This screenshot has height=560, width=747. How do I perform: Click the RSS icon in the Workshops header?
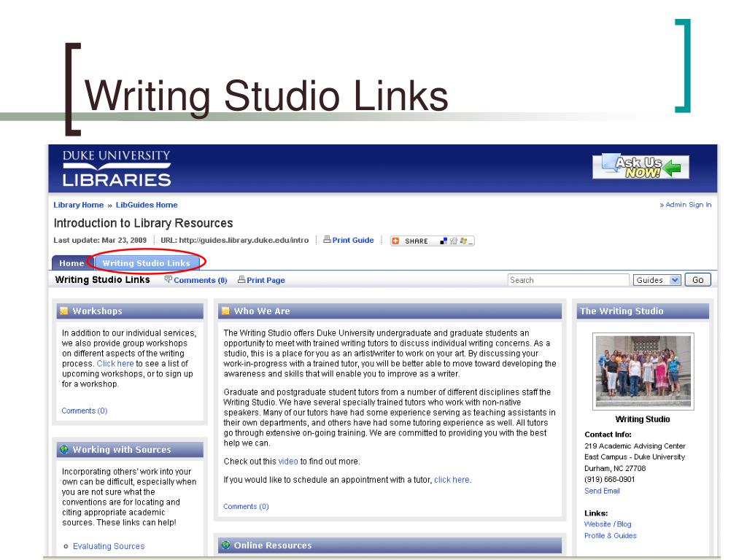pyautogui.click(x=64, y=311)
